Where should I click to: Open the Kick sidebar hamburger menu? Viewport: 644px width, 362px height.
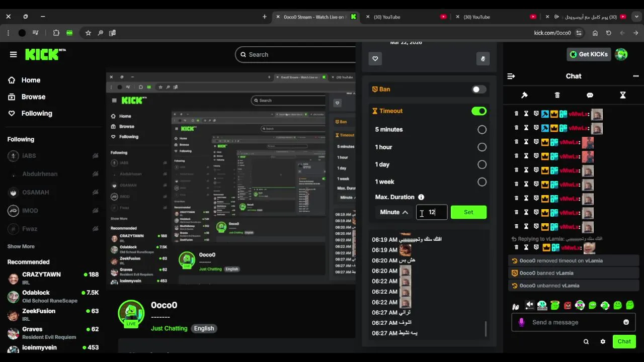coord(14,54)
